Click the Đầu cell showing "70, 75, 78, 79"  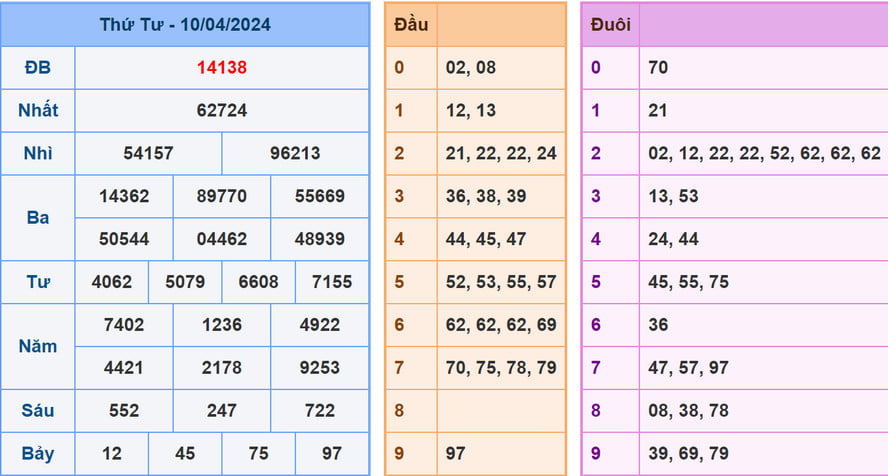[x=500, y=368]
